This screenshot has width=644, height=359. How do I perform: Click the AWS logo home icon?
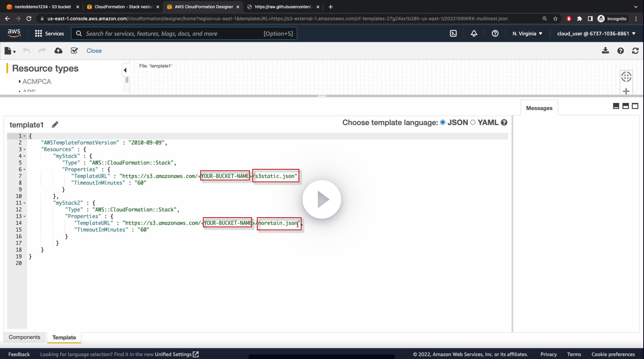(14, 33)
